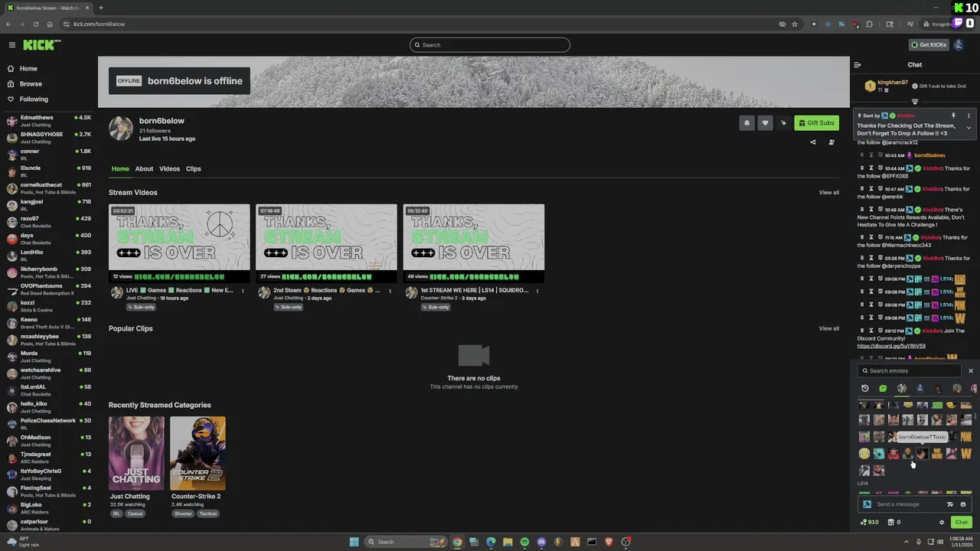Switch to the Videos tab
This screenshot has width=980, height=551.
(x=169, y=169)
